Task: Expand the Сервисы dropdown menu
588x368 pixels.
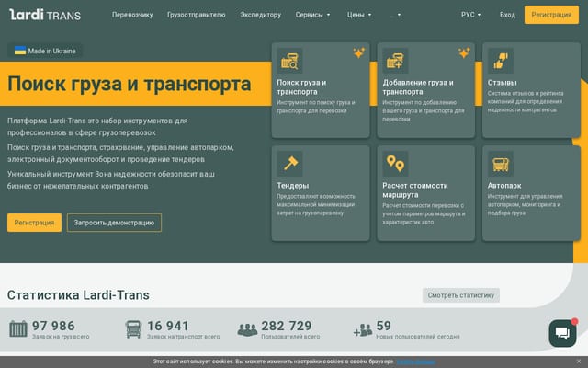Action: coord(312,15)
